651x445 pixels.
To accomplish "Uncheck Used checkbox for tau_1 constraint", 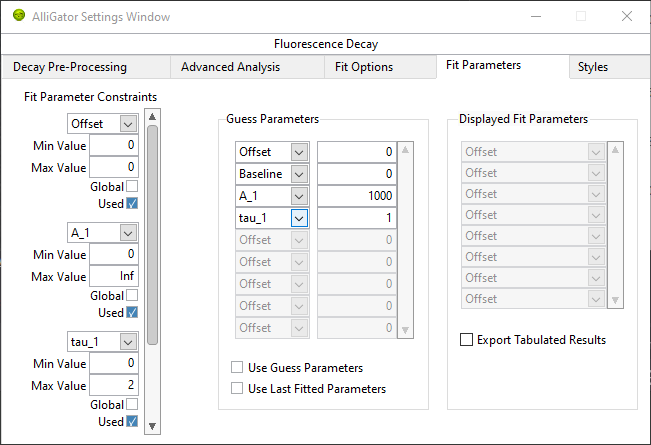I will click(132, 421).
